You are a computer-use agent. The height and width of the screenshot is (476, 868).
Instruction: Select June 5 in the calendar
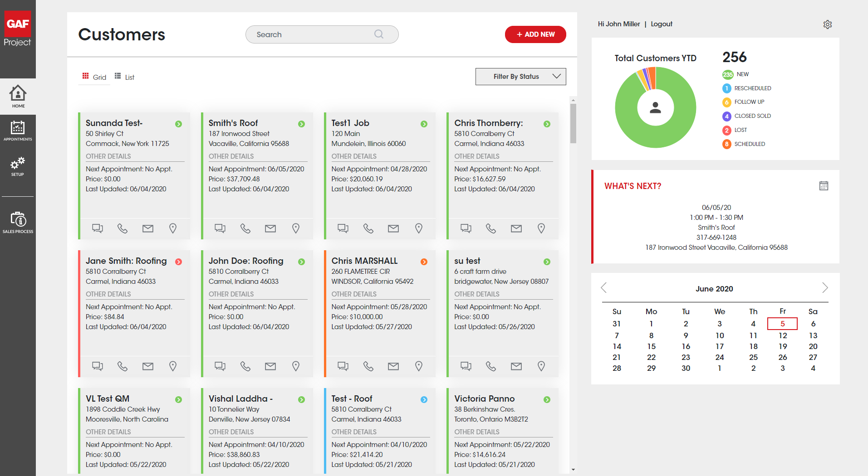pyautogui.click(x=782, y=324)
